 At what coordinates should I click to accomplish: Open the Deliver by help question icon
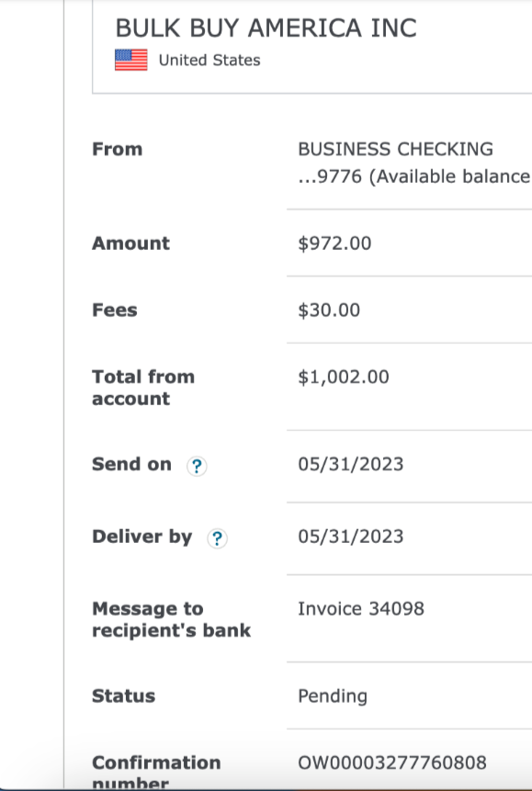218,538
